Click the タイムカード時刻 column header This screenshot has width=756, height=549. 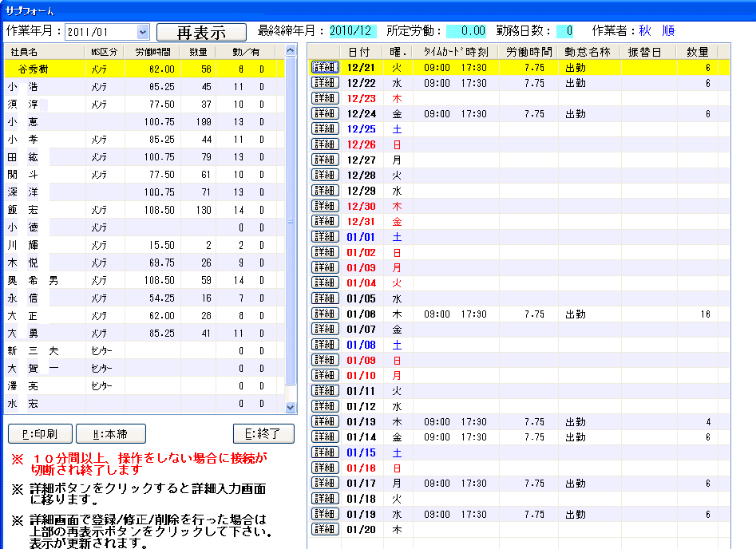(455, 52)
